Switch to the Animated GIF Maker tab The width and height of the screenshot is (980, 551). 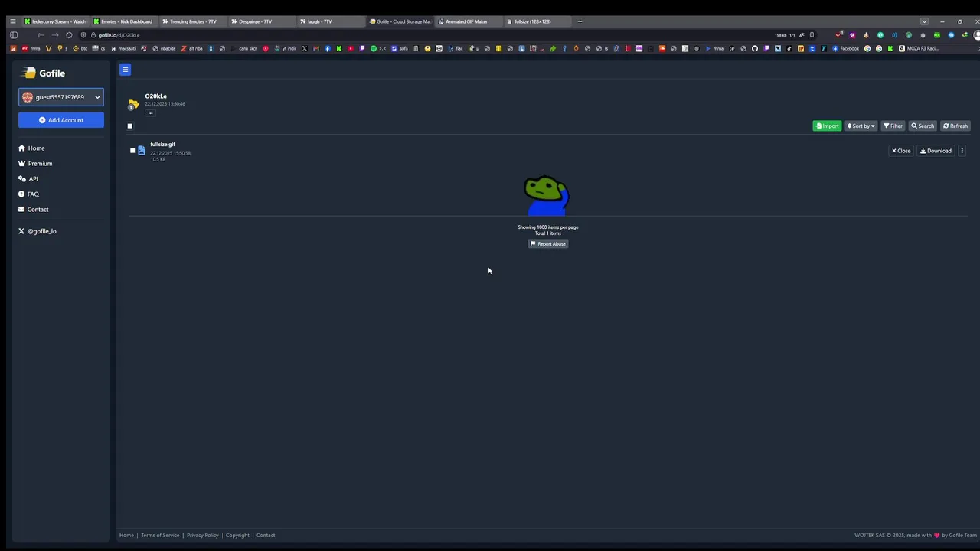[469, 21]
